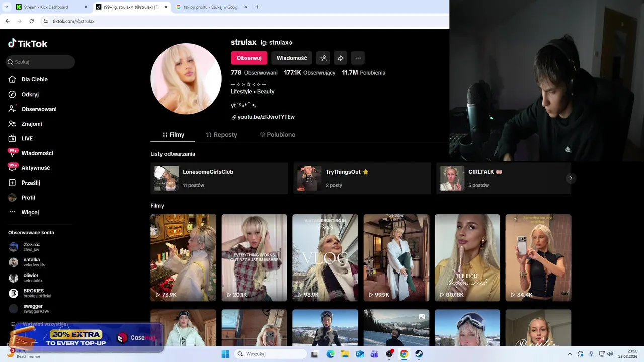Viewport: 644px width, 362px height.
Task: Open video with 34.4K views
Action: pyautogui.click(x=538, y=258)
